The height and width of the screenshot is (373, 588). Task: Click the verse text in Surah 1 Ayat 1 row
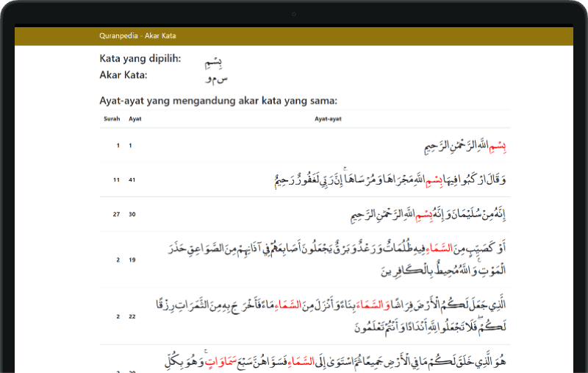tap(465, 146)
